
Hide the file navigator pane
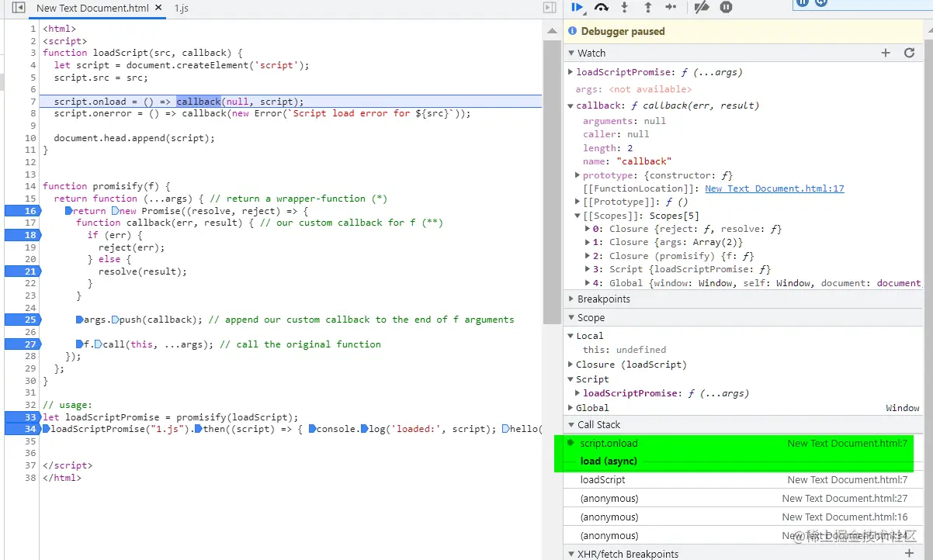(x=19, y=8)
